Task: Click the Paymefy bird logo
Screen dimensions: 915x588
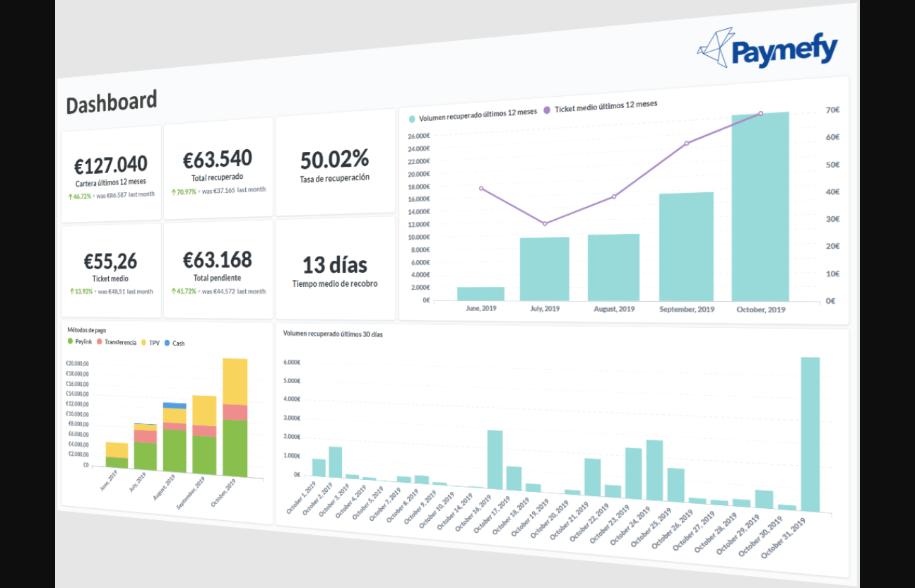Action: [x=715, y=48]
